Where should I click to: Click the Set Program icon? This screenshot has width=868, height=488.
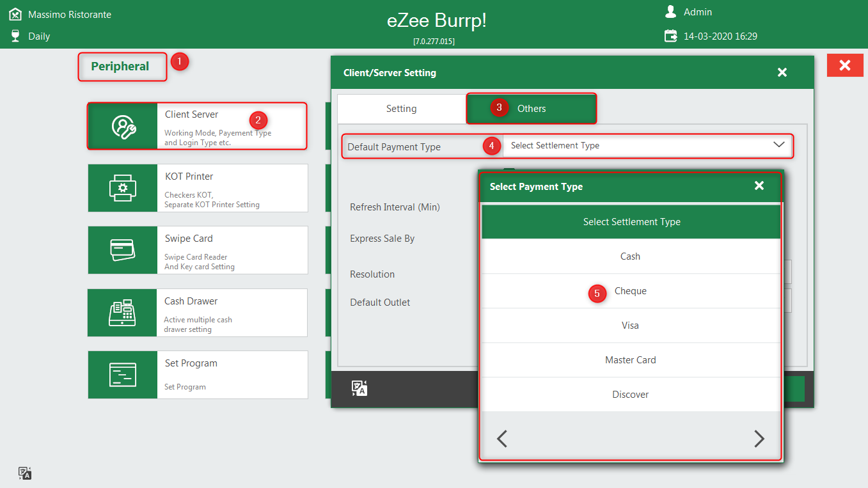123,375
